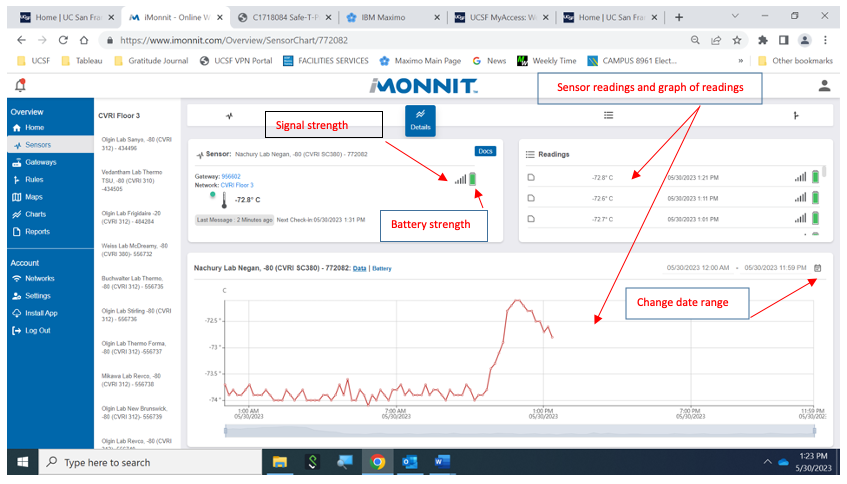Click the Data link above chart
This screenshot has height=484, width=847.
pyautogui.click(x=359, y=268)
